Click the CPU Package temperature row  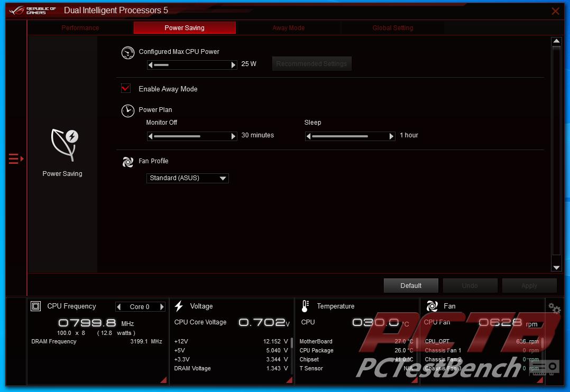[356, 351]
